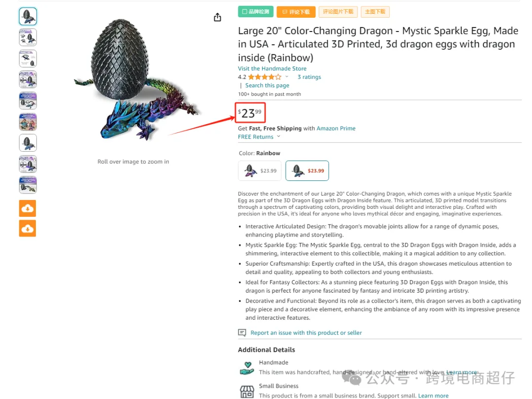Click Search this page link

click(x=267, y=86)
